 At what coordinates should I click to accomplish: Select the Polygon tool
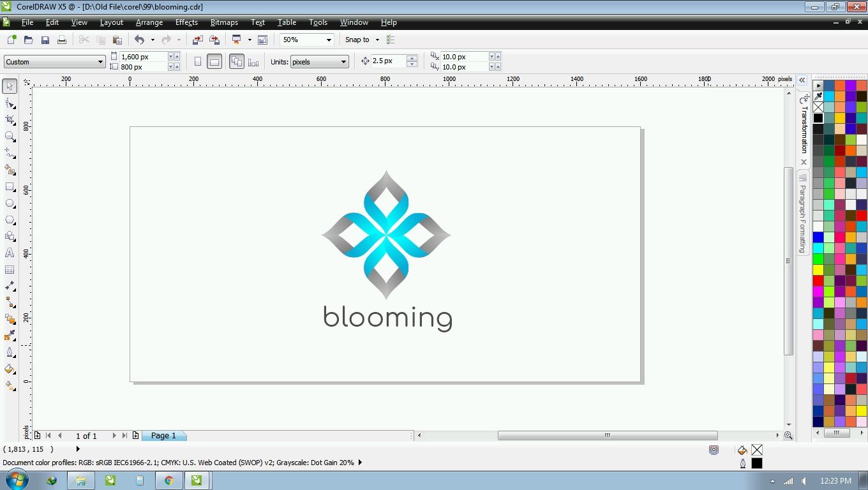(10, 220)
